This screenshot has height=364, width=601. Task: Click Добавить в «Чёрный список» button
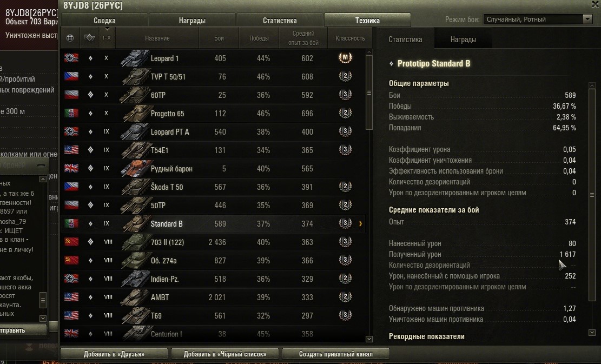(225, 354)
